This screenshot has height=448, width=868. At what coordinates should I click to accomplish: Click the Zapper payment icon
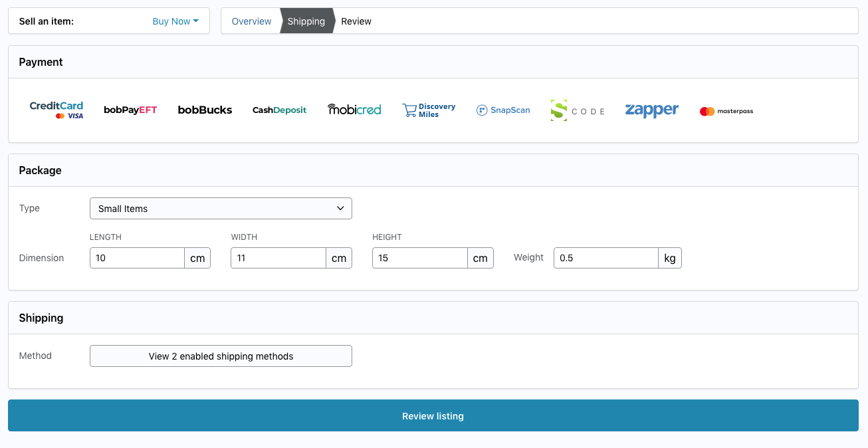(x=651, y=110)
